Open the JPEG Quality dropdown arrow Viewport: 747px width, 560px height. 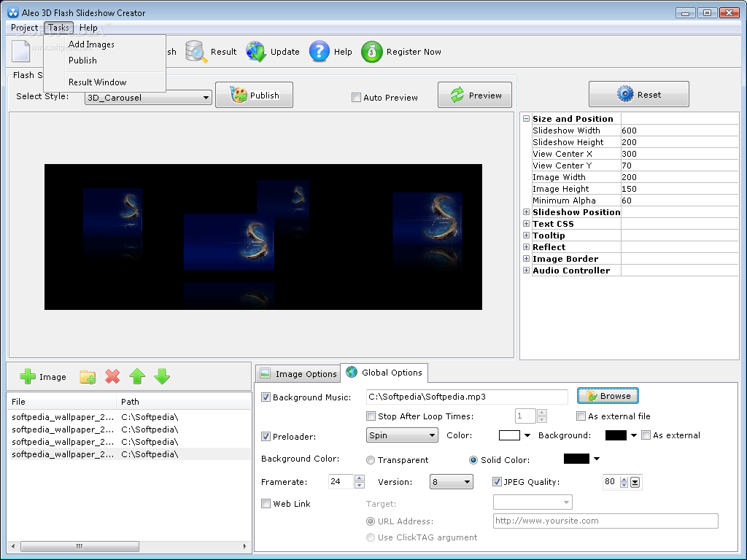click(635, 483)
